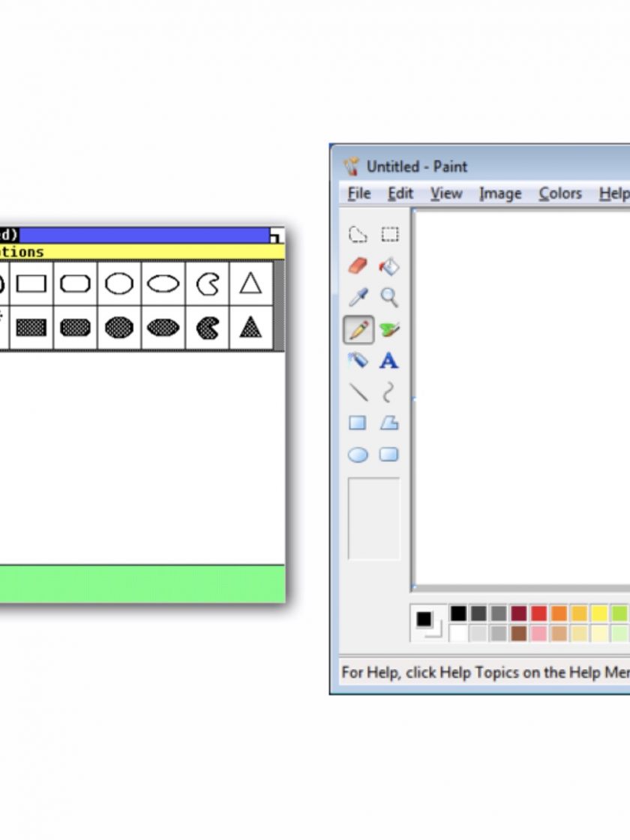The width and height of the screenshot is (630, 840).
Task: Pick the Fill With Color bucket
Action: pyautogui.click(x=389, y=266)
